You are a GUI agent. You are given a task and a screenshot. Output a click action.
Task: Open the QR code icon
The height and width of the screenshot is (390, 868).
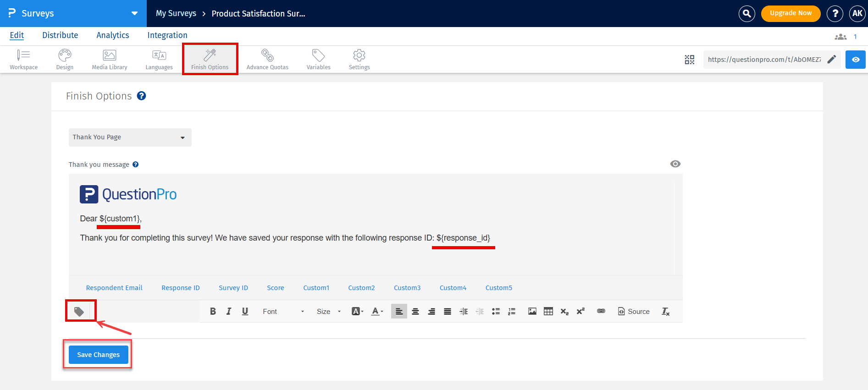[689, 60]
